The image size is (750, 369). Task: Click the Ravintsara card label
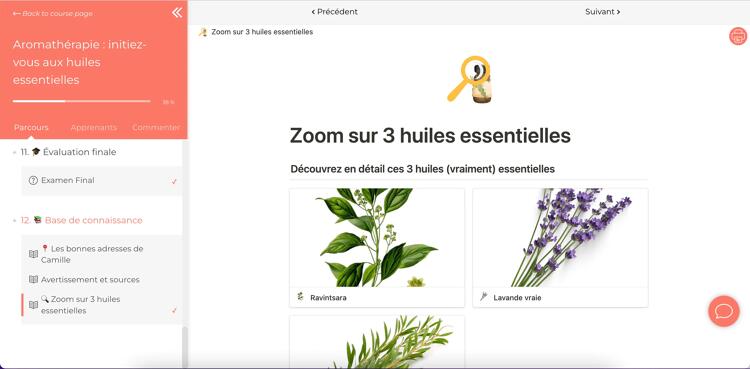[328, 298]
